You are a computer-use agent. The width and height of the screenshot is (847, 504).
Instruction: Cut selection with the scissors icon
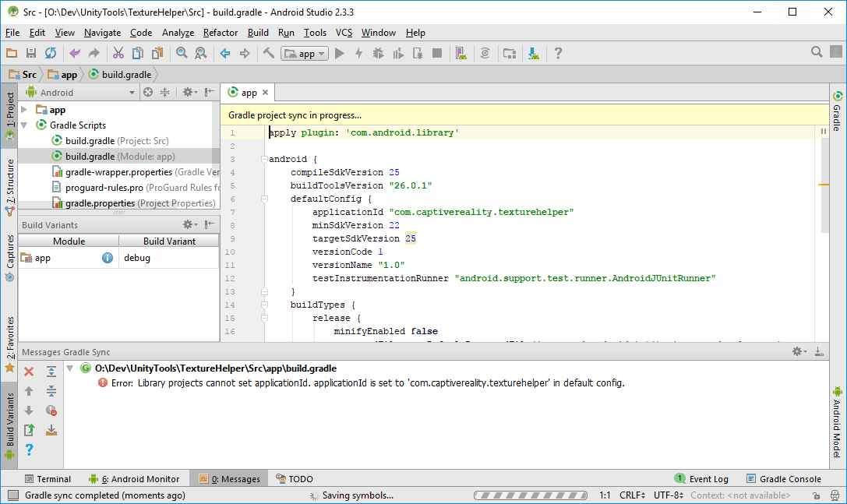[x=118, y=53]
